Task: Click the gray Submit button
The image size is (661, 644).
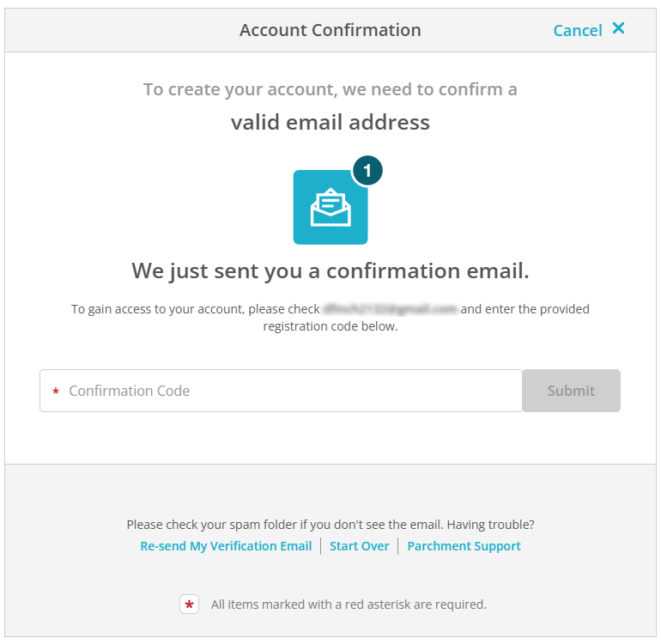Action: pyautogui.click(x=571, y=391)
